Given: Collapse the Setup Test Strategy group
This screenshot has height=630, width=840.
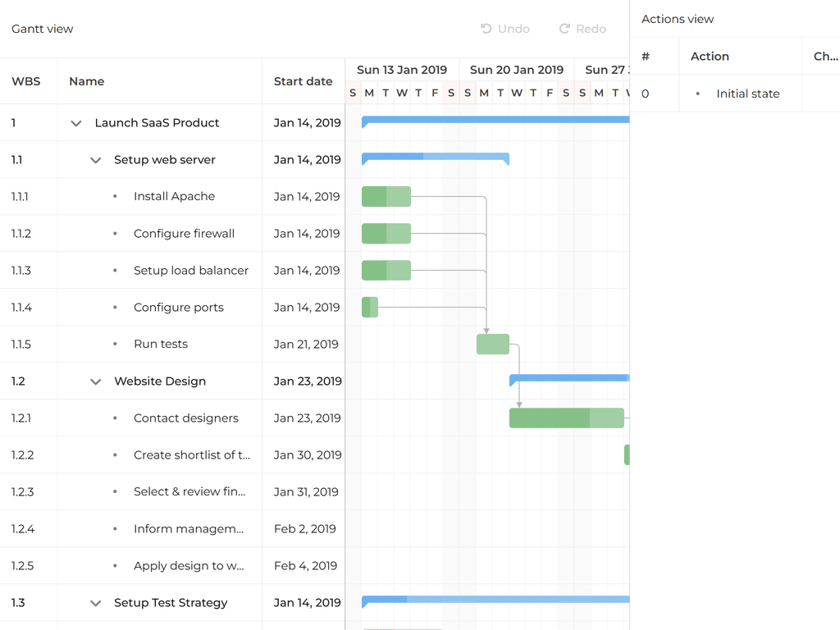Looking at the screenshot, I should (x=96, y=603).
